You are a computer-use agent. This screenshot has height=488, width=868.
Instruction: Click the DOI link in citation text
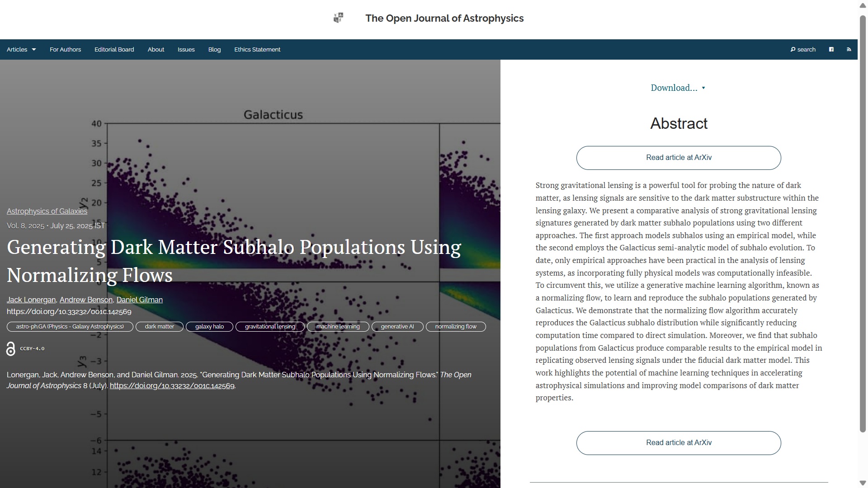[172, 386]
